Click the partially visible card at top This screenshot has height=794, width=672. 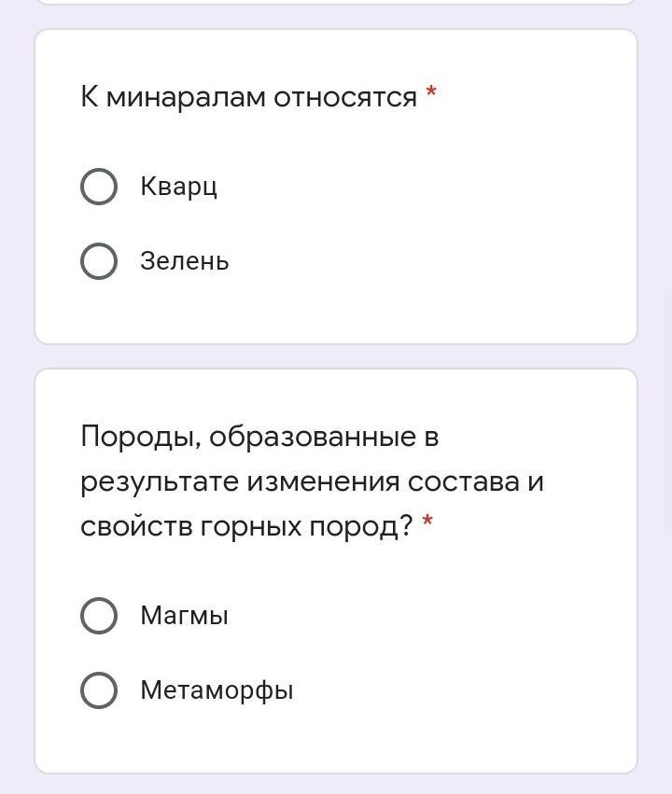click(x=336, y=2)
